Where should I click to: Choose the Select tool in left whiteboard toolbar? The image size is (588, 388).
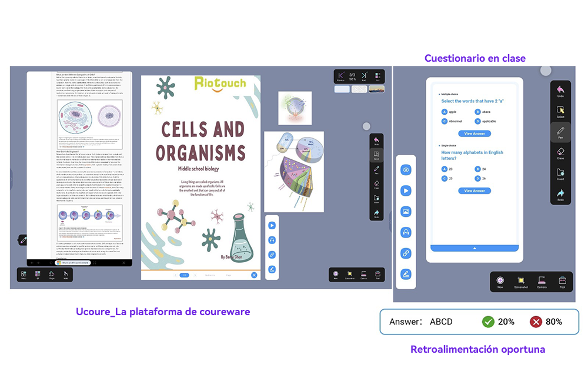coord(376,155)
